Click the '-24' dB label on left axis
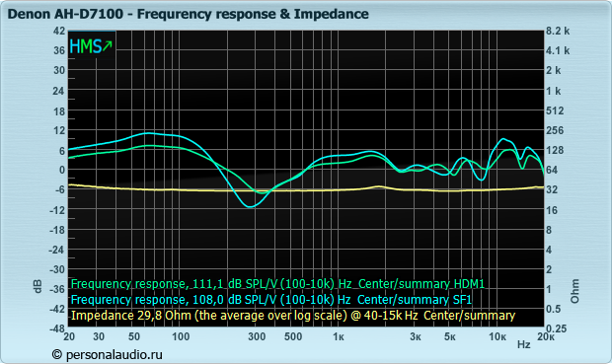 [x=57, y=250]
